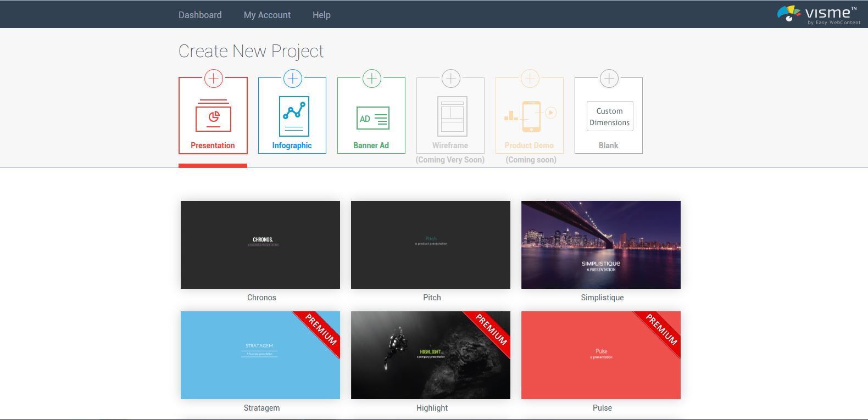This screenshot has width=868, height=420.
Task: Click the "(Coming Very Soon)" text
Action: pyautogui.click(x=450, y=160)
